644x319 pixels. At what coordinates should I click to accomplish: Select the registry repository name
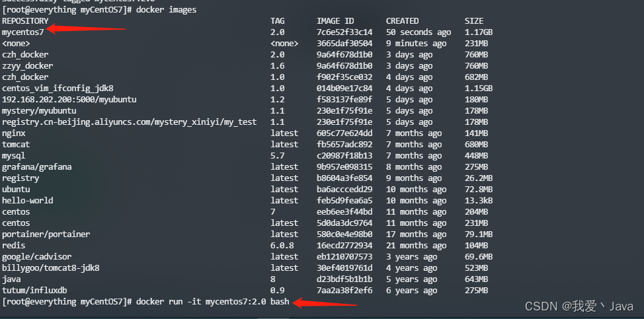pos(20,178)
